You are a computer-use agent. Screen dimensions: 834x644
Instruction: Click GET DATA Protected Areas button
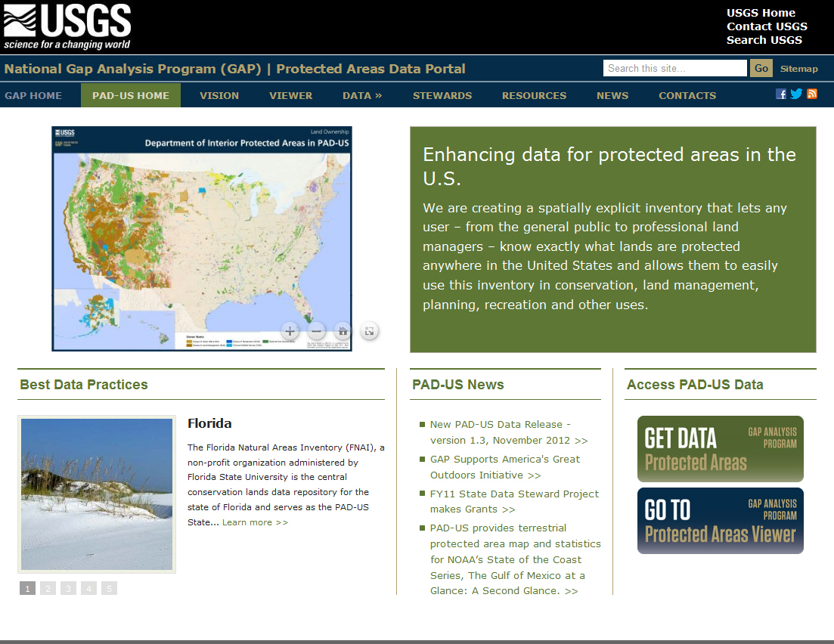(720, 449)
